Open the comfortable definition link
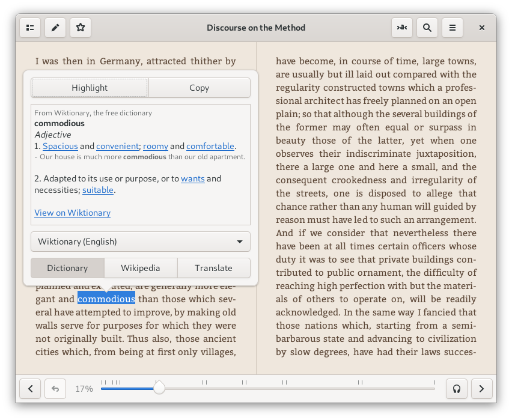 (x=210, y=146)
